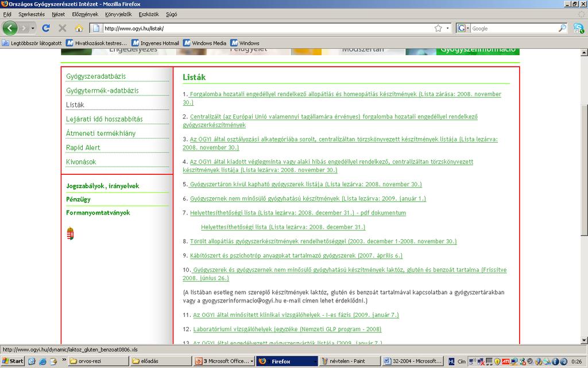Open the Szerkesztés menu
This screenshot has width=588, height=368.
pos(32,14)
